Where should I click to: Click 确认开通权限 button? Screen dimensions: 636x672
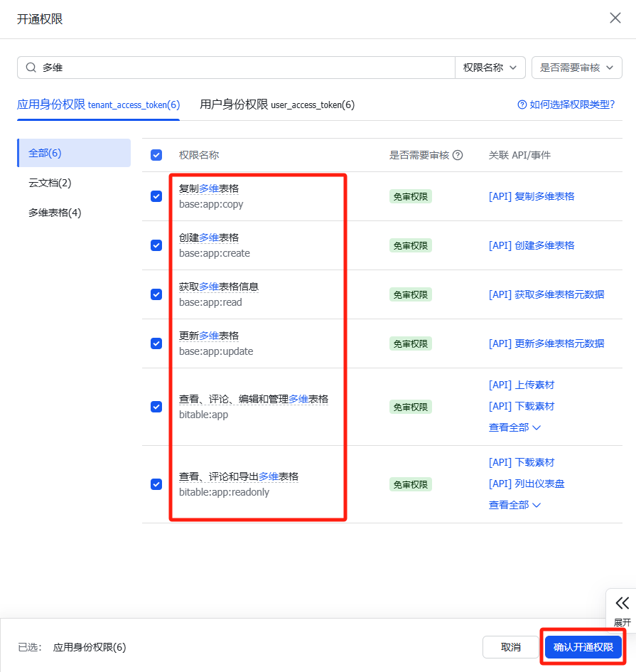click(583, 647)
